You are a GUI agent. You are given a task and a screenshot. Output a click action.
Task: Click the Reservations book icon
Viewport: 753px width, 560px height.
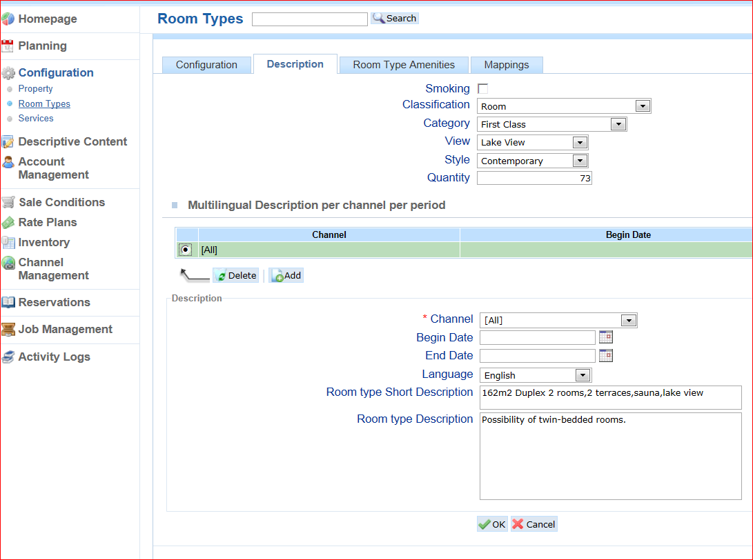8,302
